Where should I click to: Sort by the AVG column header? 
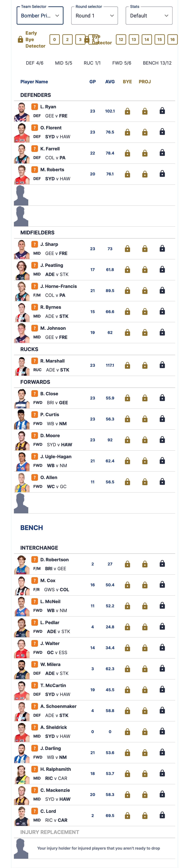(110, 82)
